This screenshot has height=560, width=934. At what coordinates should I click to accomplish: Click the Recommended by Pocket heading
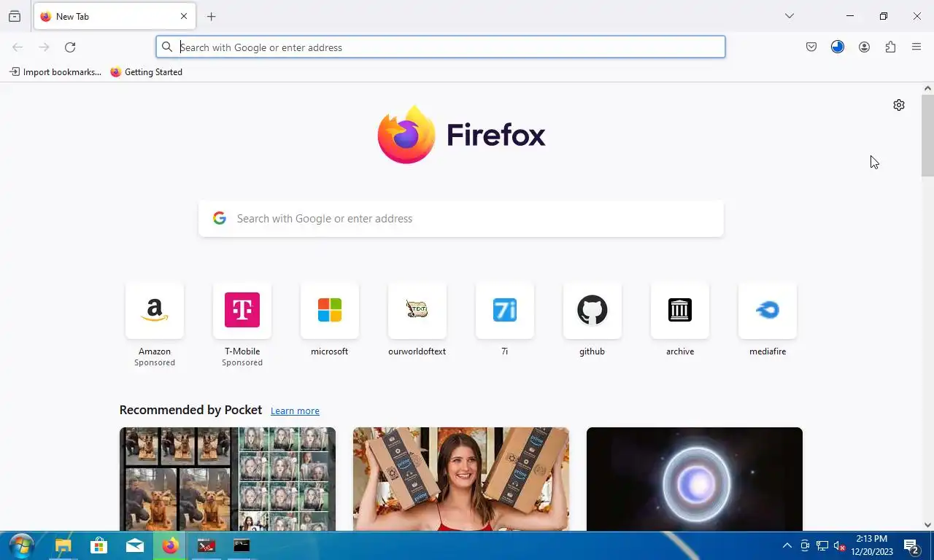[190, 410]
